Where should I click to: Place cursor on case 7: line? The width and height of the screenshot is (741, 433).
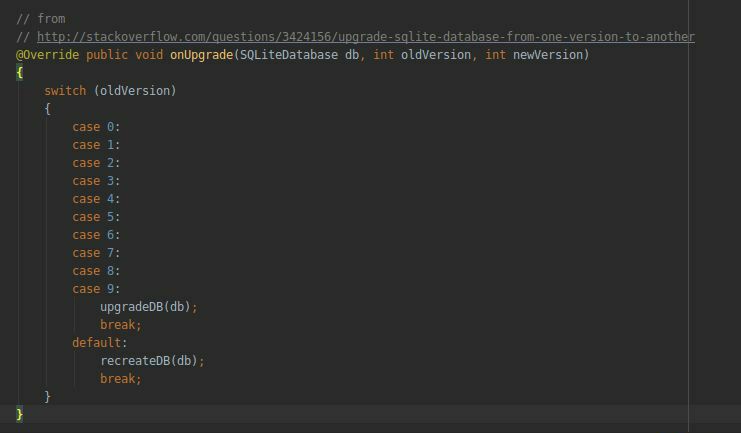[x=96, y=252]
